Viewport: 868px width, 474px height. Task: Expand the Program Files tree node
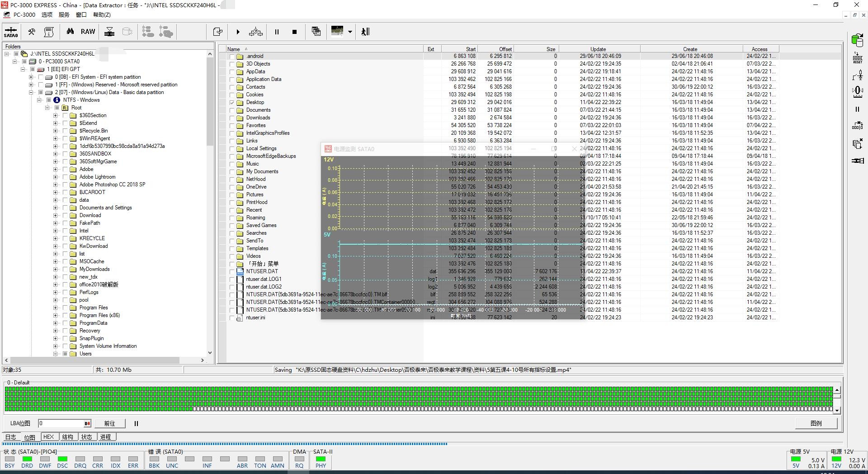tap(56, 308)
